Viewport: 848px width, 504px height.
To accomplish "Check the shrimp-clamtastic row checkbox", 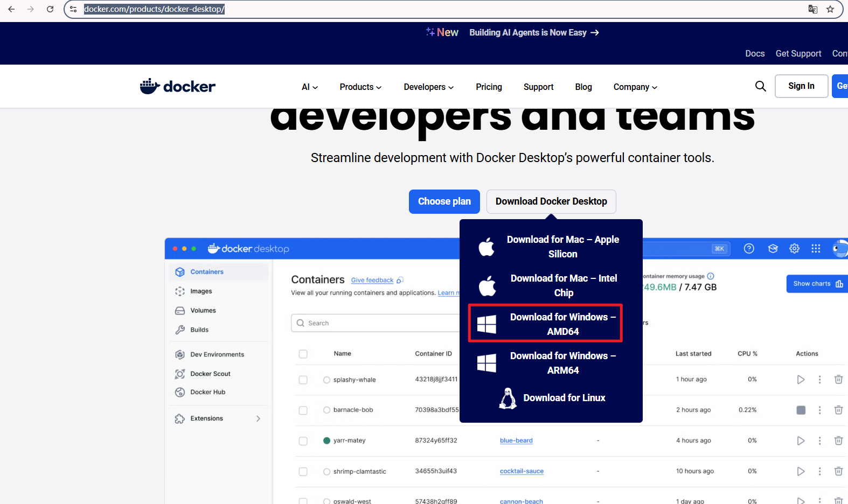I will [303, 472].
